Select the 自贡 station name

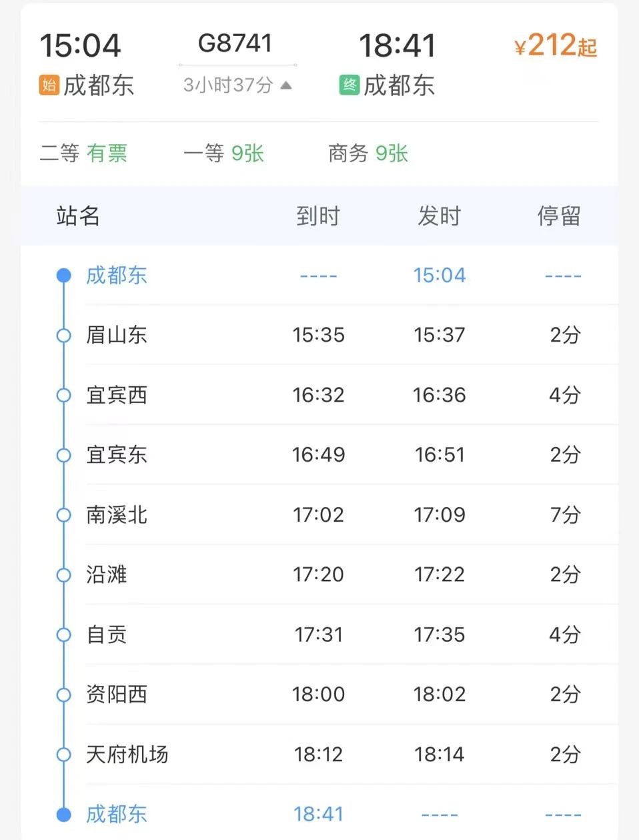(107, 635)
